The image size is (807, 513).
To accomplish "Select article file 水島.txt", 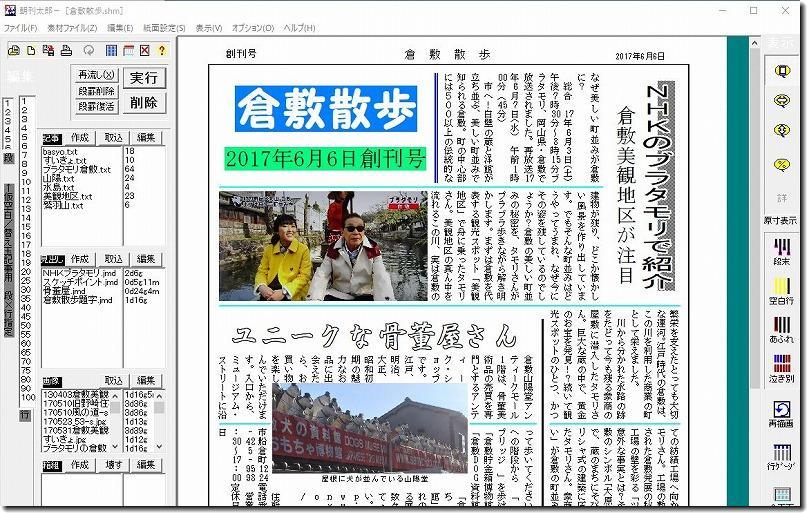I will click(59, 187).
